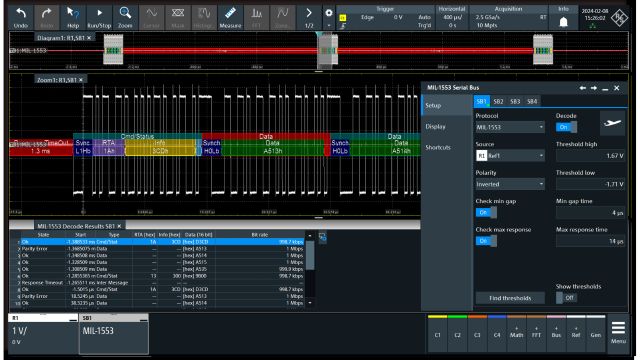The image size is (640, 360).
Task: Switch to the SB1 tab
Action: coord(482,101)
